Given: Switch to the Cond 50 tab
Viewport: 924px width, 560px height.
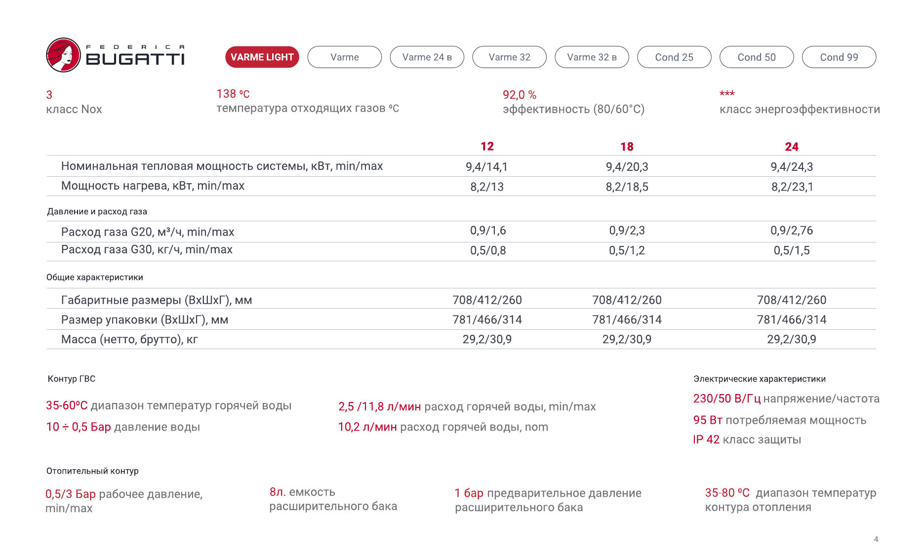Looking at the screenshot, I should pos(757,57).
